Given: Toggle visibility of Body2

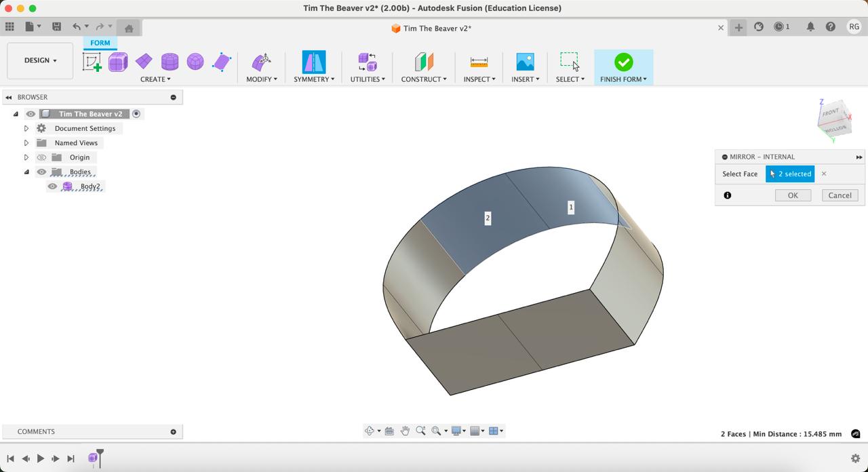Looking at the screenshot, I should click(x=52, y=186).
